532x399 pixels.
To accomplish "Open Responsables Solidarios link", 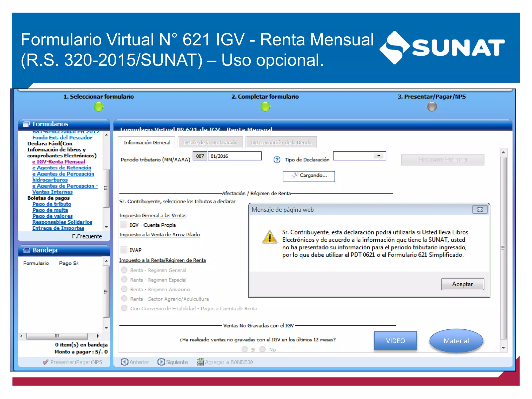I will tap(62, 222).
